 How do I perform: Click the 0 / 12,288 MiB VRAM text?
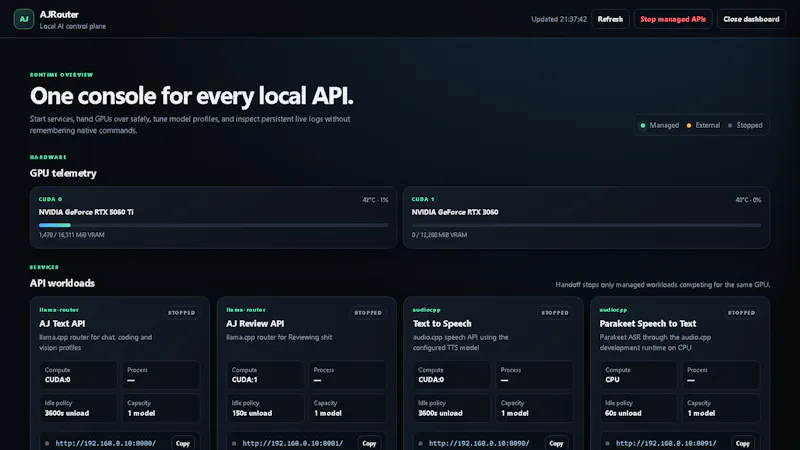coord(439,235)
